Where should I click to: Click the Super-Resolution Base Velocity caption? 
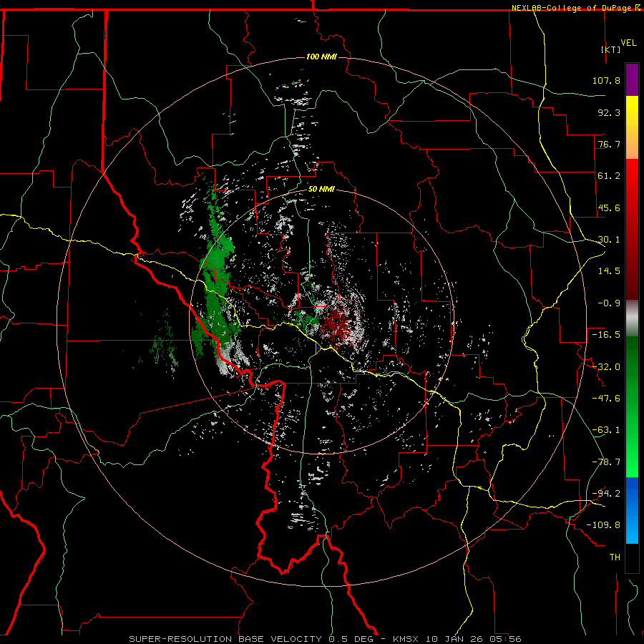click(325, 639)
